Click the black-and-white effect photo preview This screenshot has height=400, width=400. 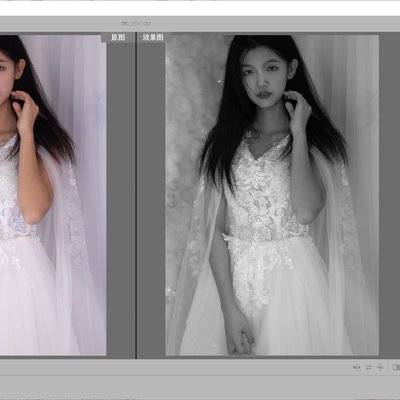tap(272, 195)
